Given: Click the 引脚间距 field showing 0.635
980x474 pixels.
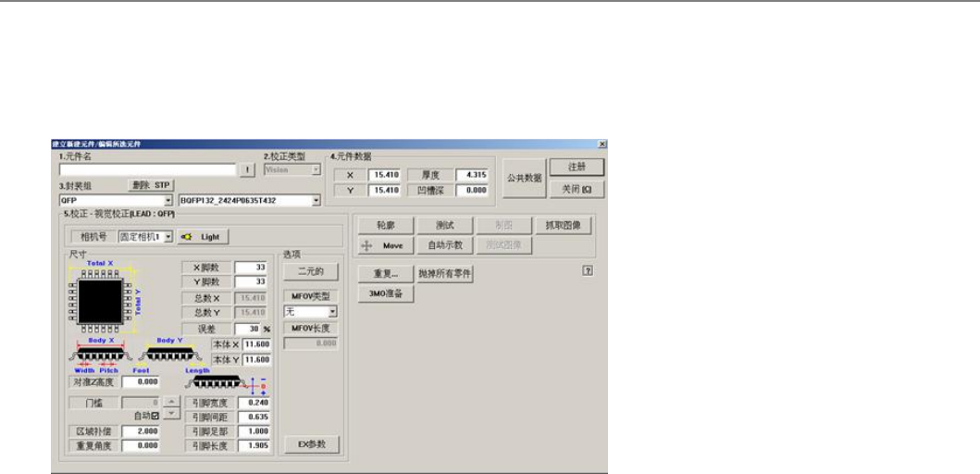Looking at the screenshot, I should pyautogui.click(x=254, y=417).
